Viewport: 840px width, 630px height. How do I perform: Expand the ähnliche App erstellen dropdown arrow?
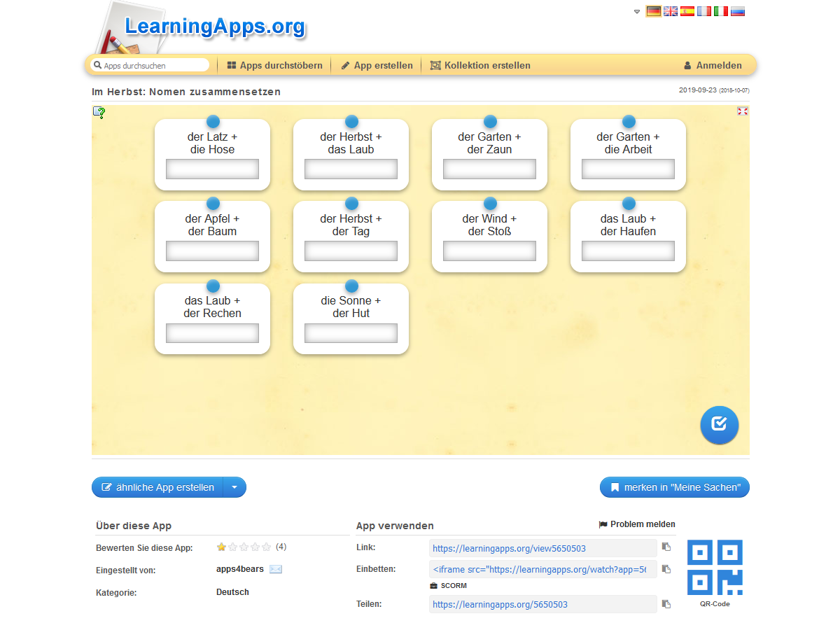click(x=234, y=487)
